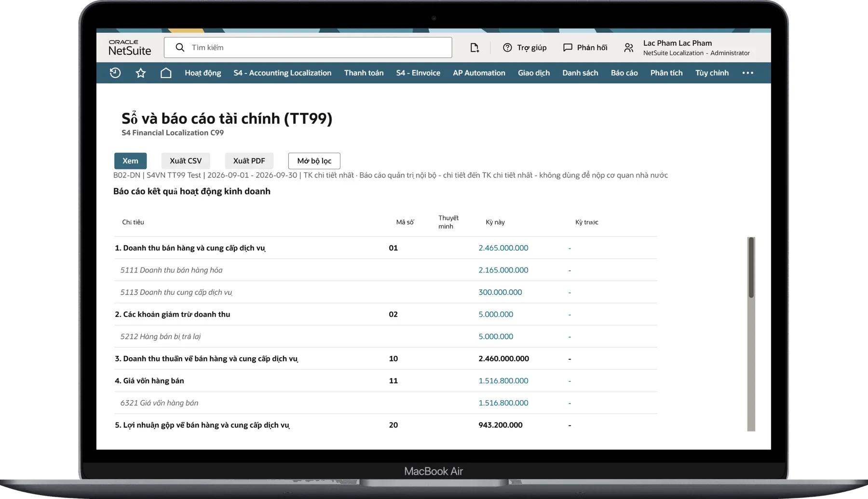Focus the Tìm kiếm search field

pyautogui.click(x=308, y=47)
